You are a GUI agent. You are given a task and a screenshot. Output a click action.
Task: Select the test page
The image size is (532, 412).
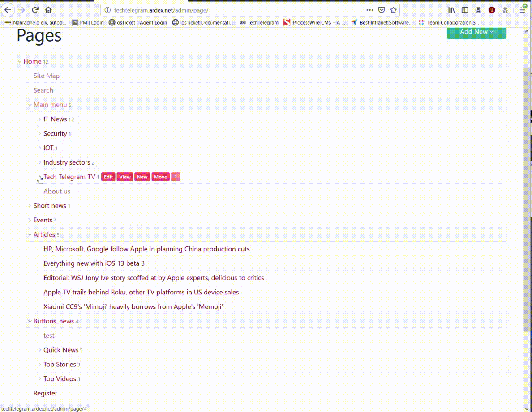pos(49,336)
